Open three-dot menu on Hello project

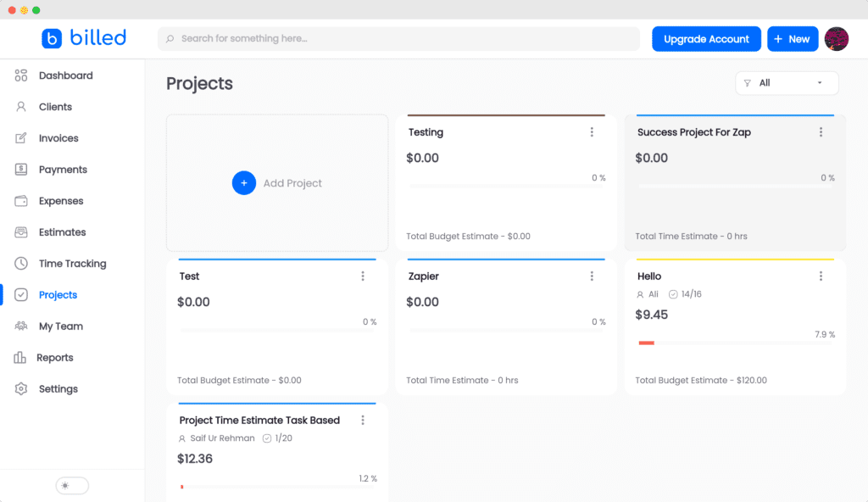point(821,276)
